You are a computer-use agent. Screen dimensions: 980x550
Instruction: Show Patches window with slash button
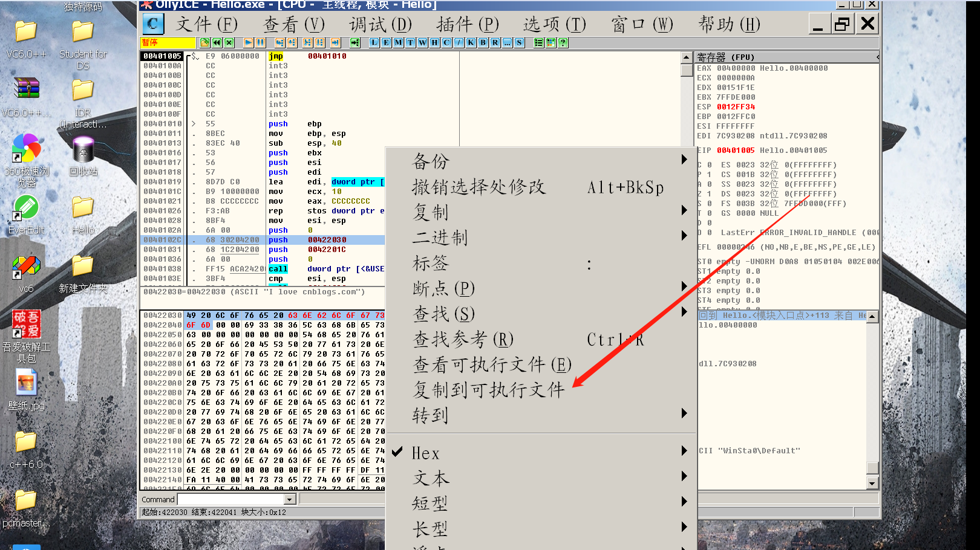tap(459, 42)
